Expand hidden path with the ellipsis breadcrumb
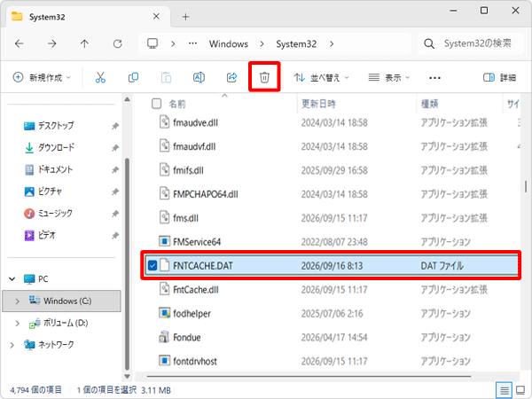Viewport: 532px width, 399px height. 192,43
